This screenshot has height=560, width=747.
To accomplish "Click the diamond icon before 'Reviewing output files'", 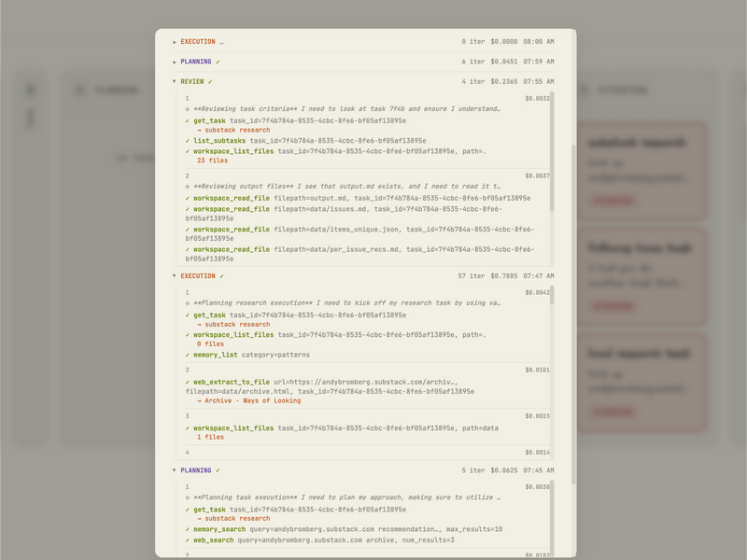I will (188, 187).
